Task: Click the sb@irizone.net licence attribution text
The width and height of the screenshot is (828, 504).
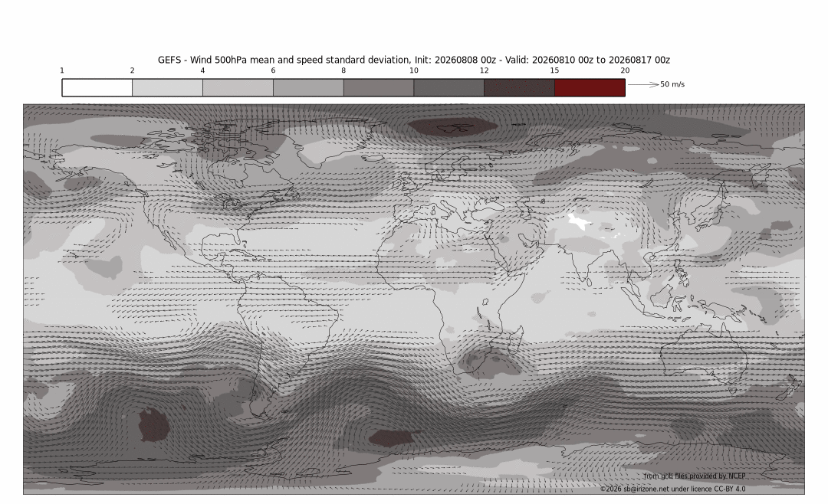Action: [x=673, y=489]
